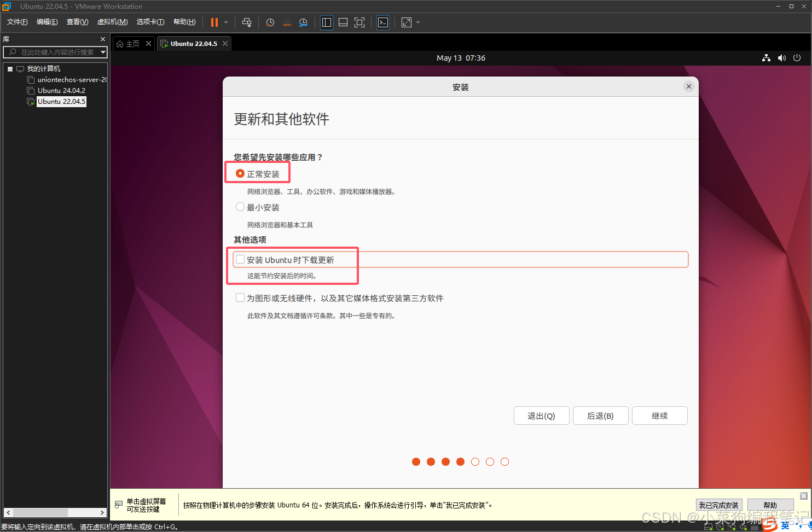Click the 继续 button to proceed
The height and width of the screenshot is (532, 812).
659,416
